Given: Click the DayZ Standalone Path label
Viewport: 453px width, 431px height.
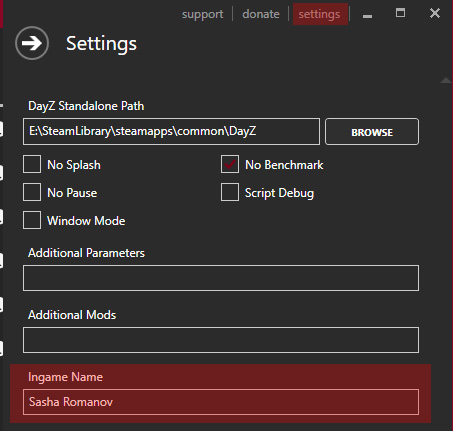Looking at the screenshot, I should point(86,106).
